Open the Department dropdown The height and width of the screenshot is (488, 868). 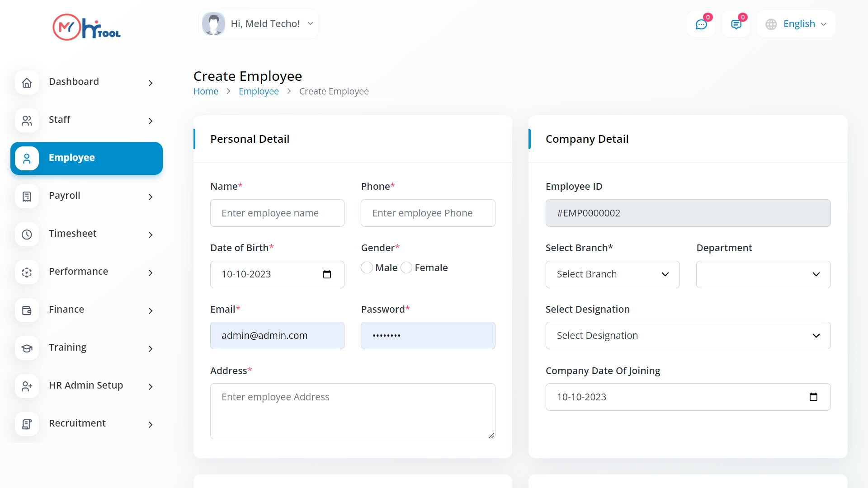coord(763,274)
